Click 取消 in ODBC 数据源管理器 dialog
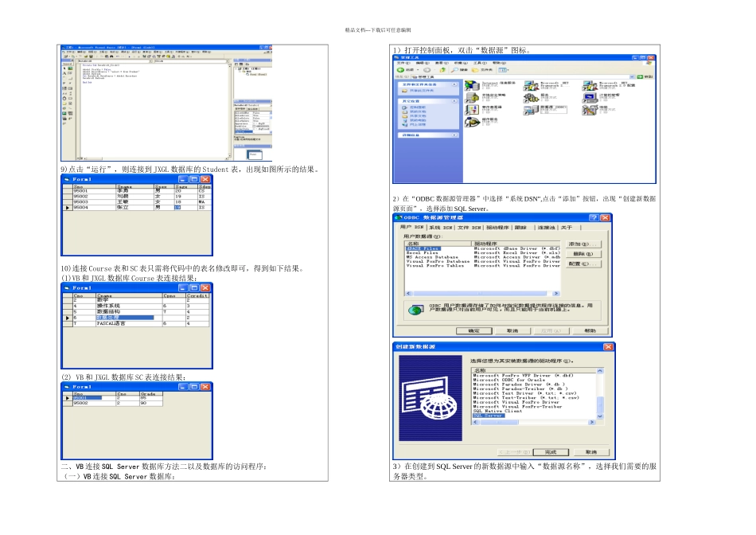Viewport: 756px width, 535px height. [x=512, y=331]
